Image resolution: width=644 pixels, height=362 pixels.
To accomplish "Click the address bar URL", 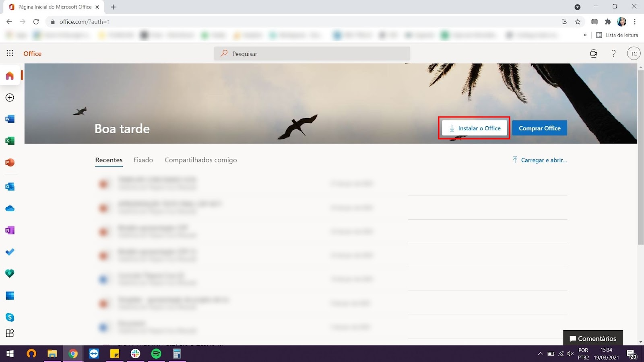I will pos(85,22).
